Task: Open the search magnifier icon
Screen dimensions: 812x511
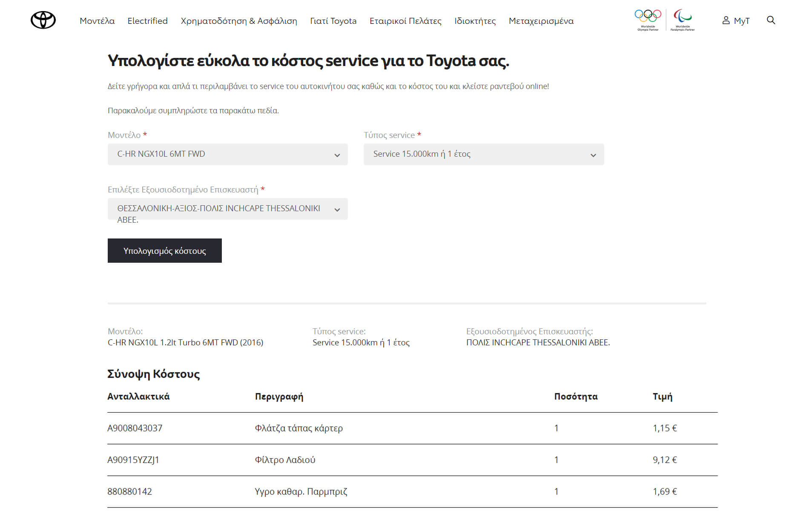Action: 771,20
